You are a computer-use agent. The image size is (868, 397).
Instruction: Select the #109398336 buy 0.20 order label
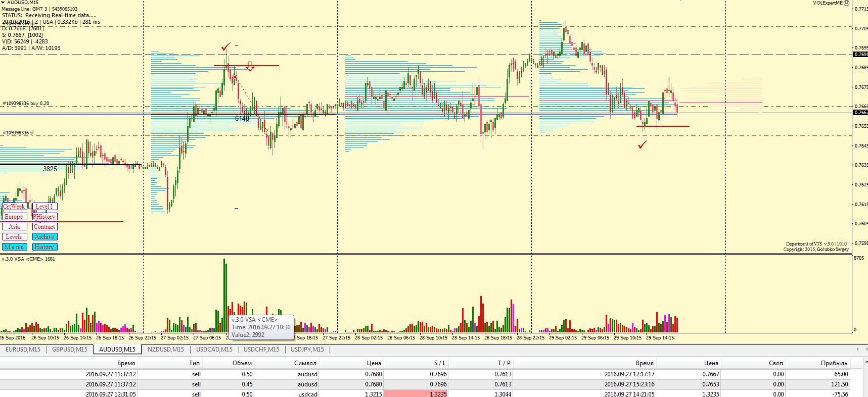pyautogui.click(x=26, y=104)
